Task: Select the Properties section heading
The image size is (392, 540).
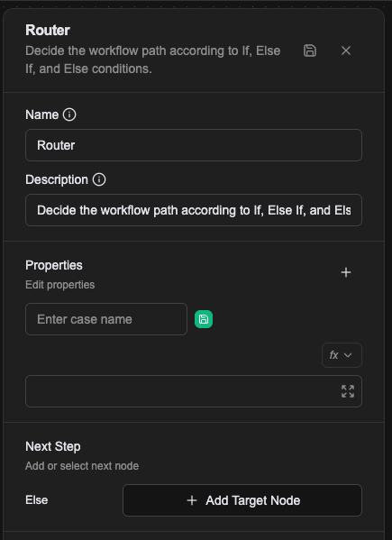Action: pyautogui.click(x=54, y=266)
